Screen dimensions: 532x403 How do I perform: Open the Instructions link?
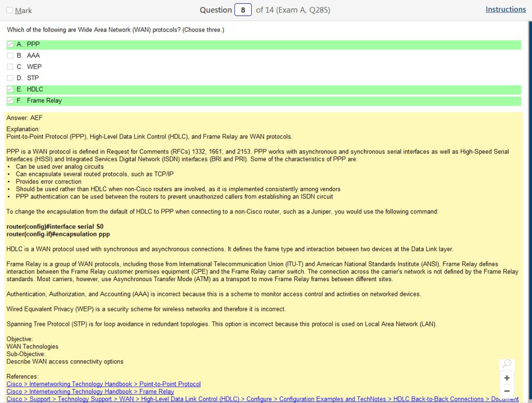click(x=505, y=9)
